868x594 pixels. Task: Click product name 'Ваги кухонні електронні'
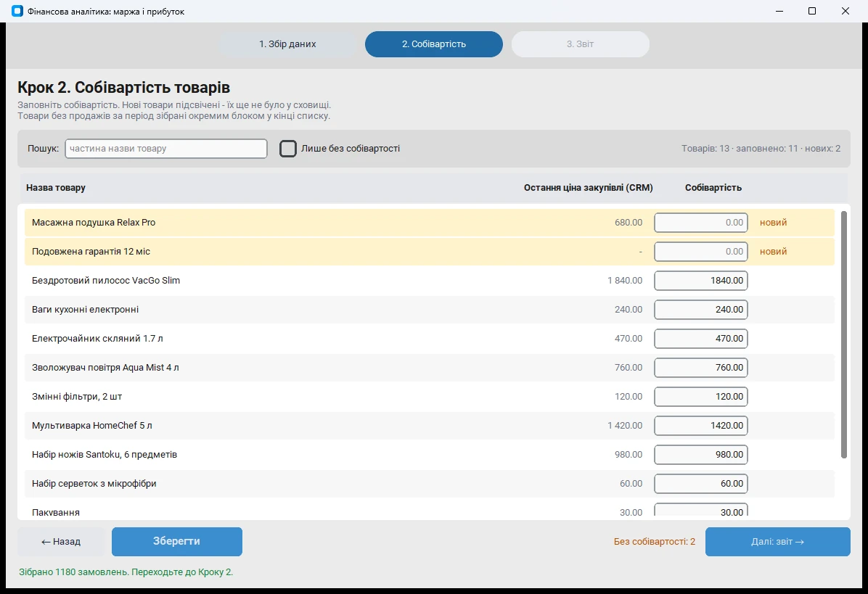tap(85, 310)
